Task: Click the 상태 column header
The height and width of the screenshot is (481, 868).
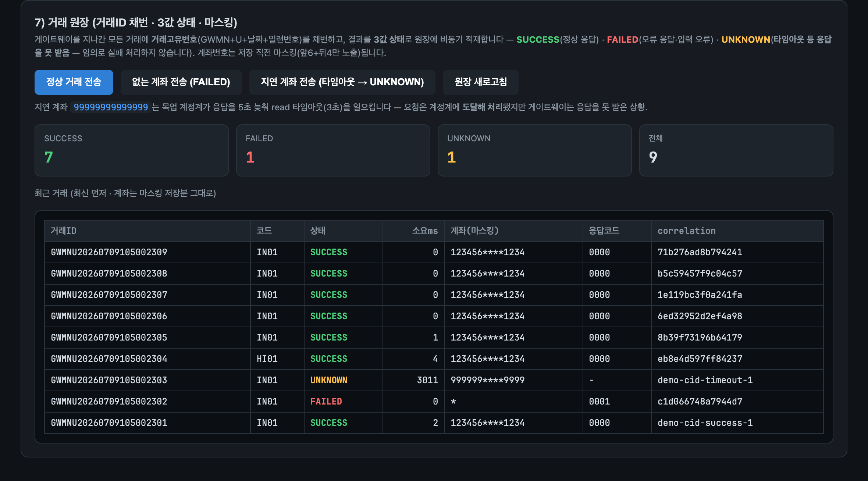Action: point(344,231)
